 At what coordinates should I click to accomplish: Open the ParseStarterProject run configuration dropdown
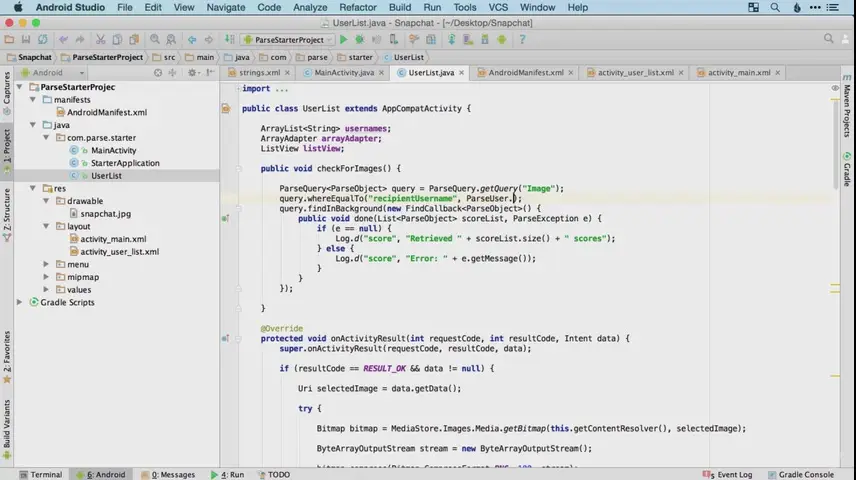pyautogui.click(x=288, y=40)
